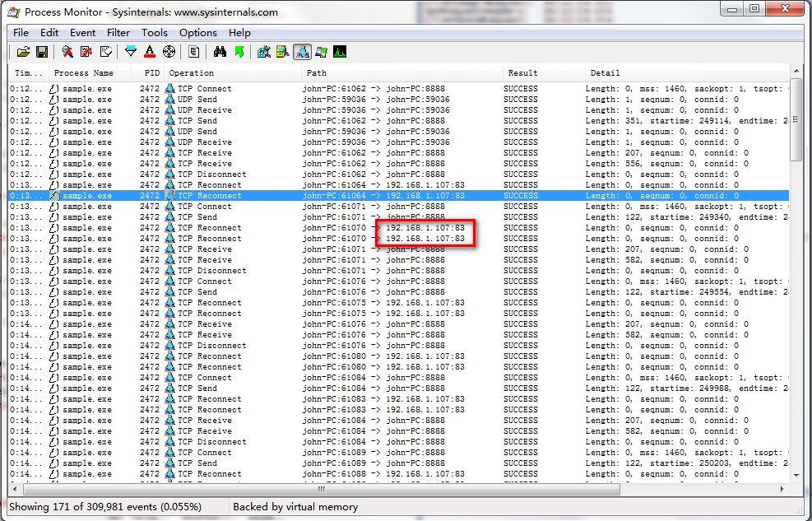
Task: Click detail text with startime: 249114
Action: point(687,121)
